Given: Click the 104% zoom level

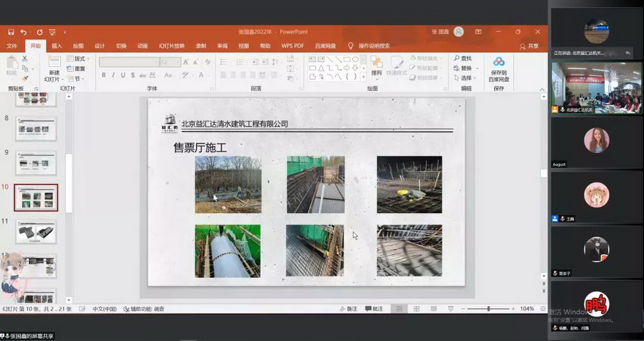Looking at the screenshot, I should point(527,309).
